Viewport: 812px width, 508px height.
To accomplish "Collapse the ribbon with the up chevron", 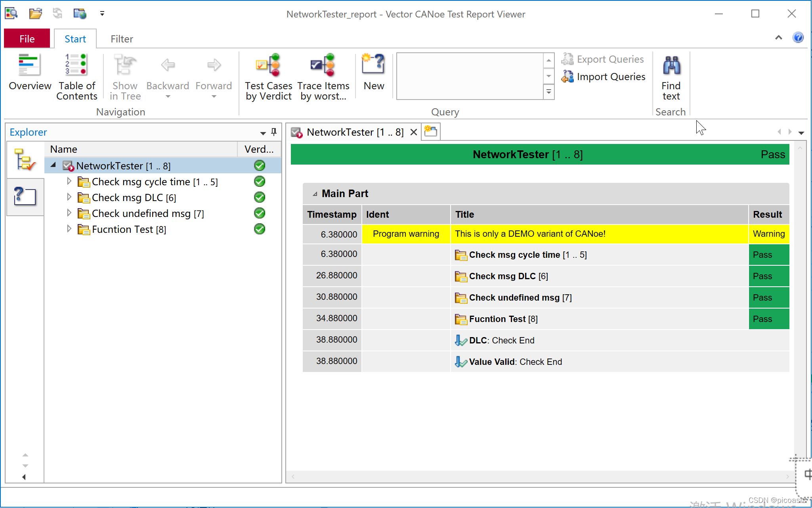I will point(778,38).
